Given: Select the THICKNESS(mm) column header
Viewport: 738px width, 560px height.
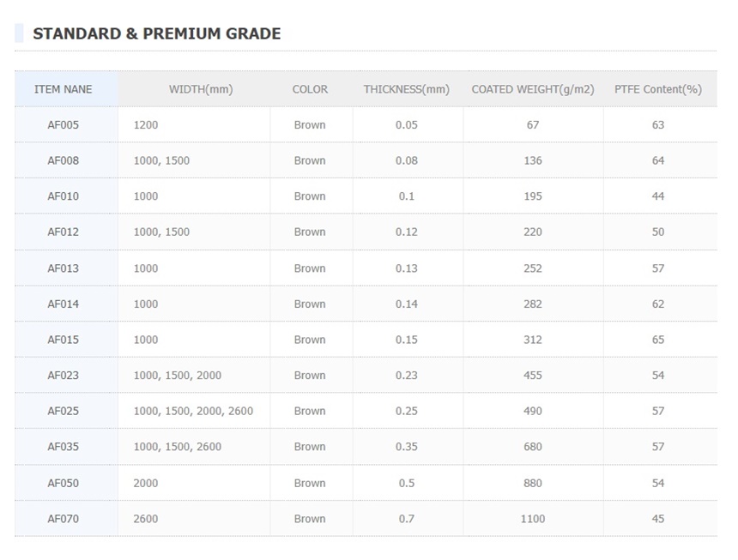Looking at the screenshot, I should click(x=406, y=89).
